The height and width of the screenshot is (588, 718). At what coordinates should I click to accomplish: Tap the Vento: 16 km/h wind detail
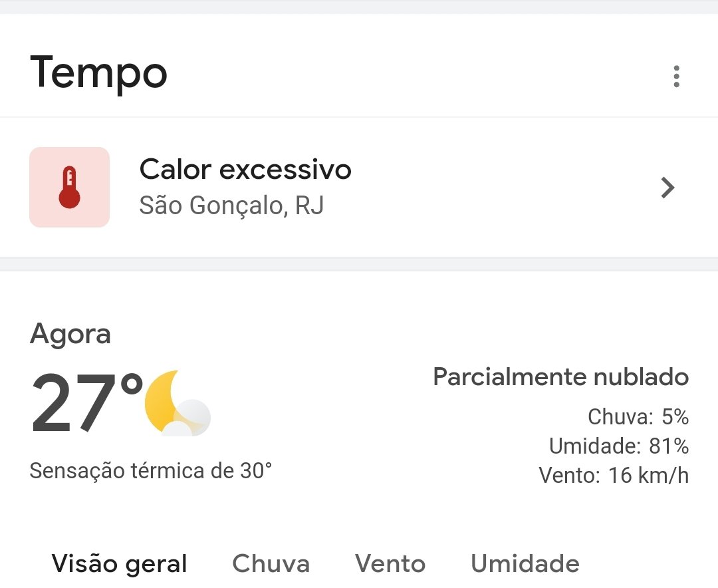(614, 475)
